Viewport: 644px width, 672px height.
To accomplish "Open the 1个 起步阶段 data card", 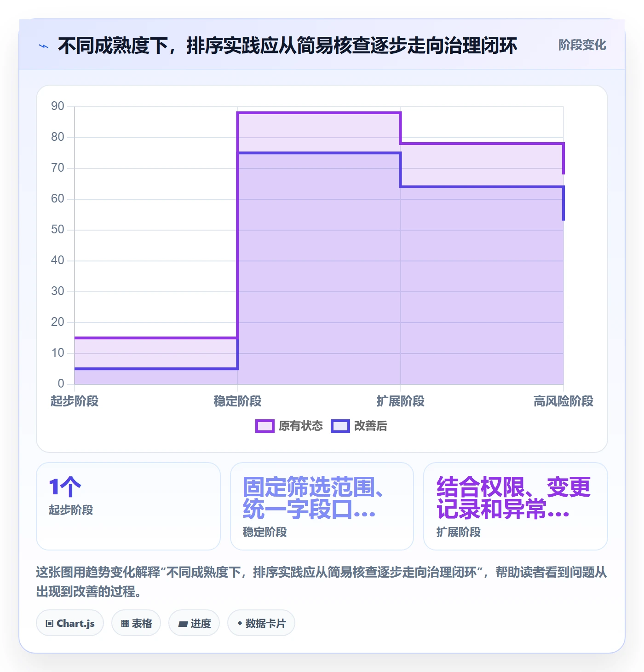I will pos(128,506).
